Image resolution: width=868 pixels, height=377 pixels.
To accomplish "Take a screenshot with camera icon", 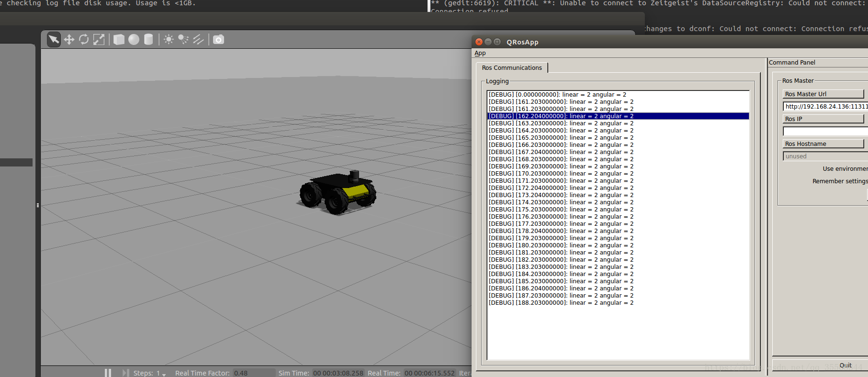I will 218,39.
